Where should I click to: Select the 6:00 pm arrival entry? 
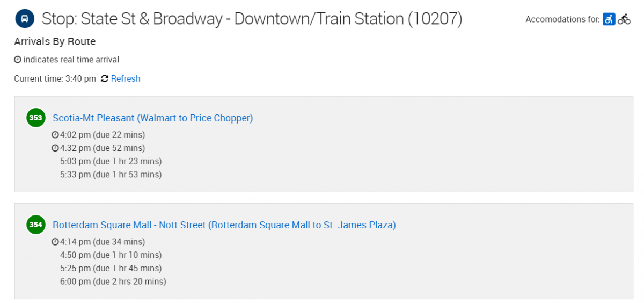[113, 282]
